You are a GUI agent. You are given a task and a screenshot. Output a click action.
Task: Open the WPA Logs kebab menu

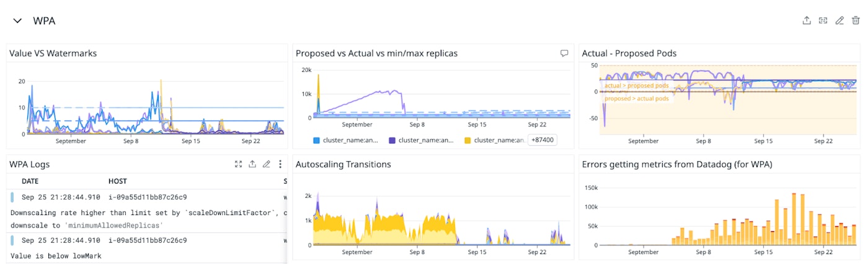click(280, 164)
